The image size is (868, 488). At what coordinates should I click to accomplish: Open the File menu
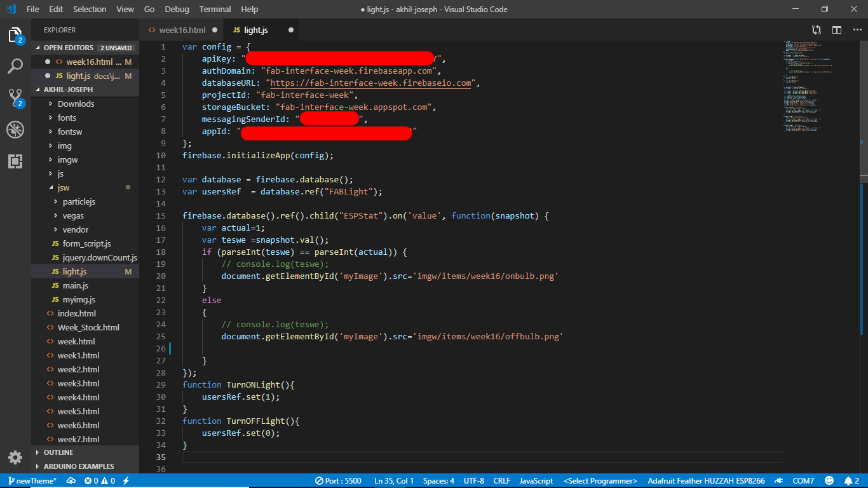pos(33,10)
